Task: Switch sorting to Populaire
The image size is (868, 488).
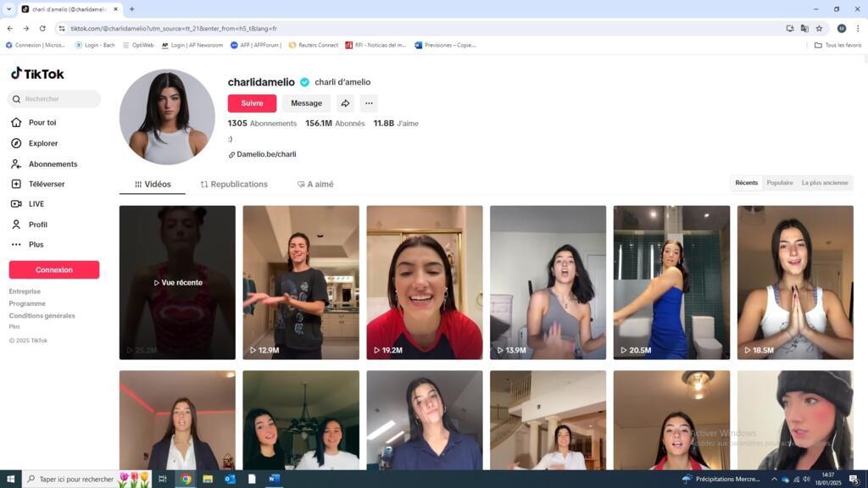Action: point(779,182)
